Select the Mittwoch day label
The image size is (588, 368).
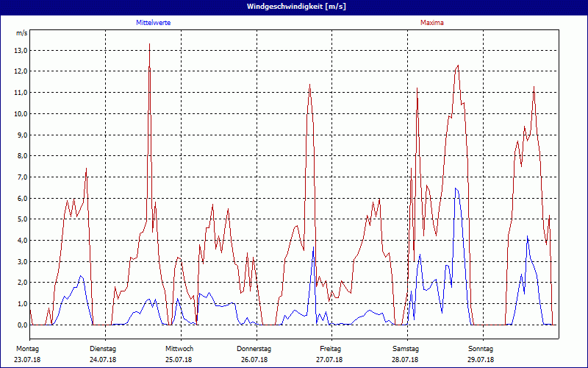(x=179, y=348)
